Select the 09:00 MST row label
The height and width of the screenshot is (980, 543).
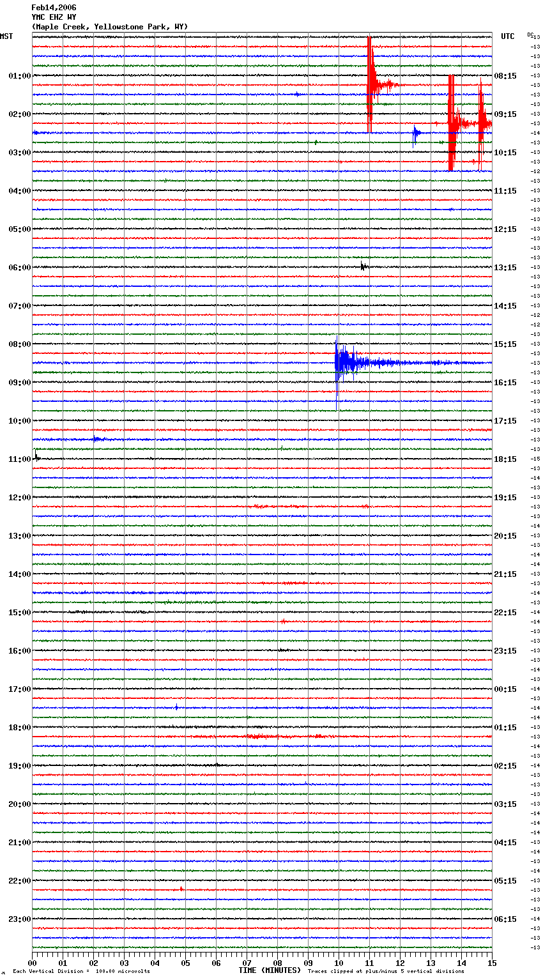click(19, 383)
